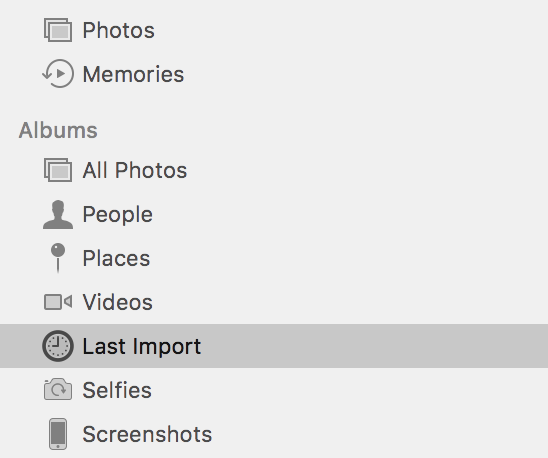Click the People silhouette icon

58,215
